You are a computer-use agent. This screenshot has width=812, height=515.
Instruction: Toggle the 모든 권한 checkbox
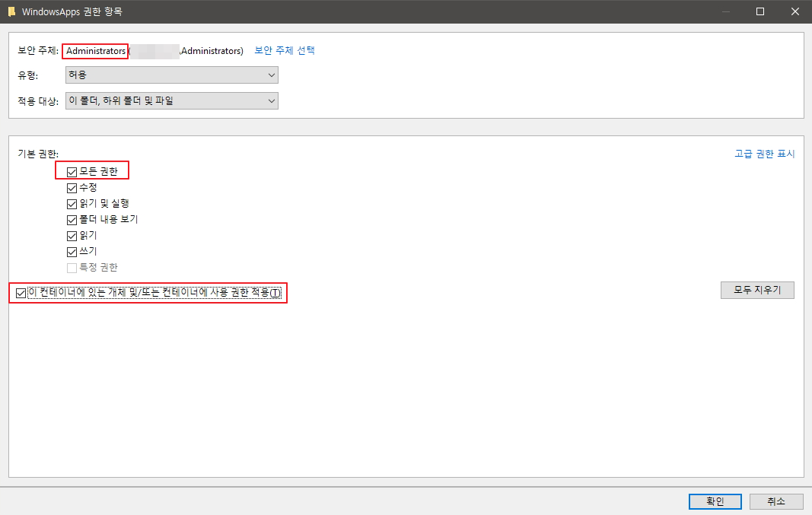point(72,172)
